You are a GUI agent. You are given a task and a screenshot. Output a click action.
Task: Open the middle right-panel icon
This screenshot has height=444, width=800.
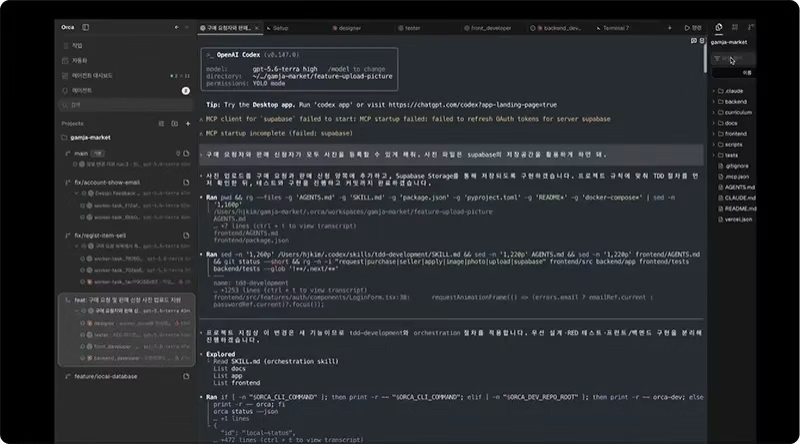(735, 27)
